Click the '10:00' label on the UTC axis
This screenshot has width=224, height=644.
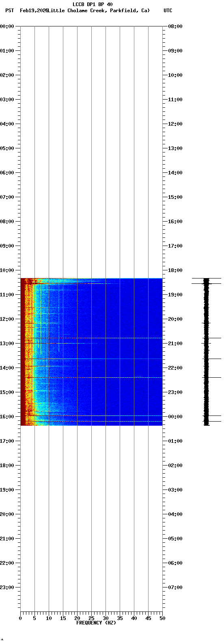click(175, 75)
